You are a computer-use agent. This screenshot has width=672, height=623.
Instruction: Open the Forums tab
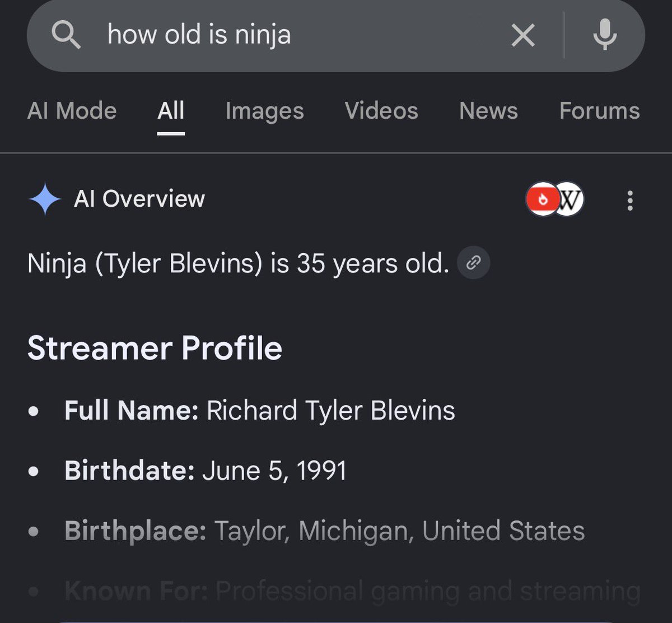[599, 111]
